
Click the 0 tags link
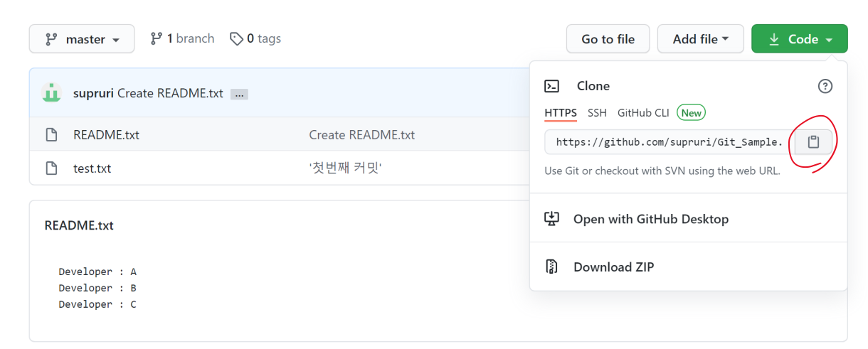255,38
